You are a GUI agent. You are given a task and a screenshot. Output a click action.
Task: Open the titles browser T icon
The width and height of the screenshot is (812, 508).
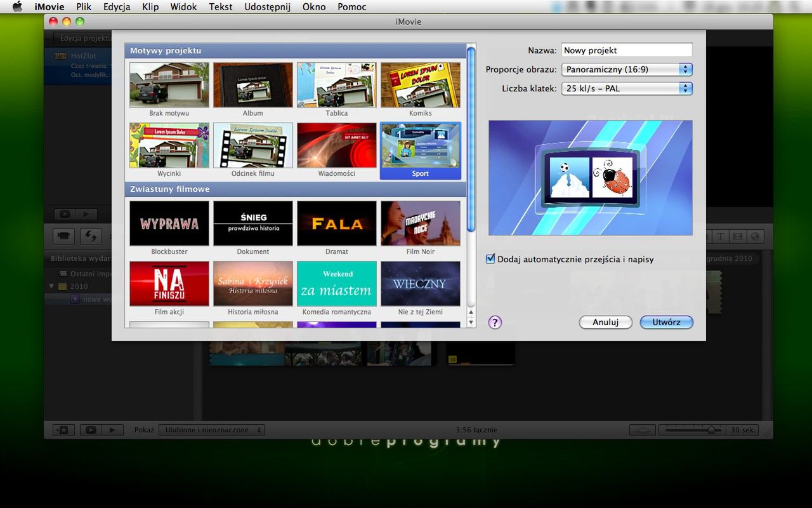[721, 236]
